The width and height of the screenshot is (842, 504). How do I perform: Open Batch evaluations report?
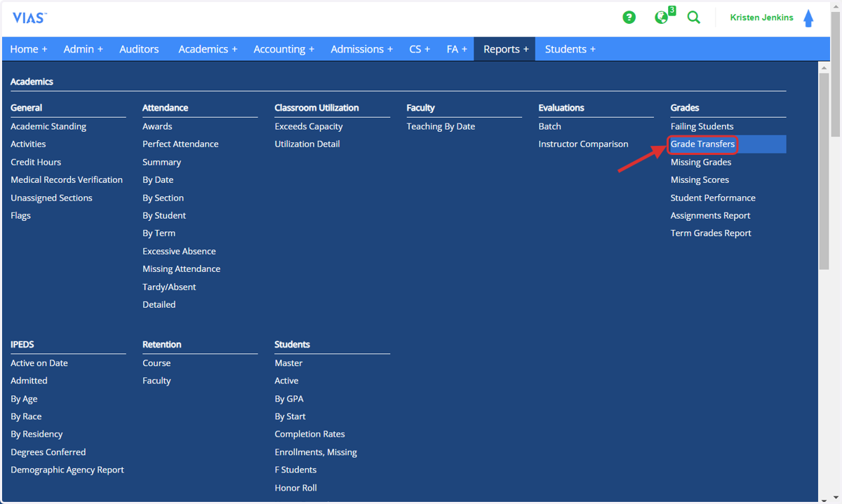550,126
